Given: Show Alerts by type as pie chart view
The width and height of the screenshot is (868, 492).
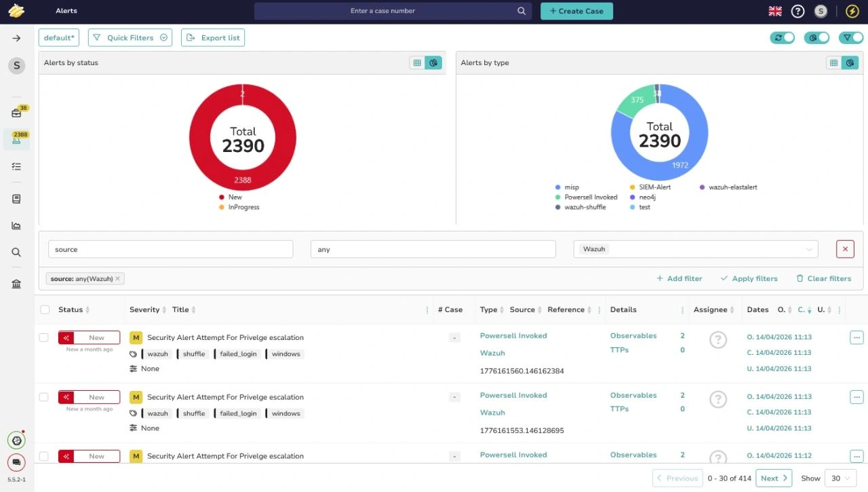Looking at the screenshot, I should (850, 62).
